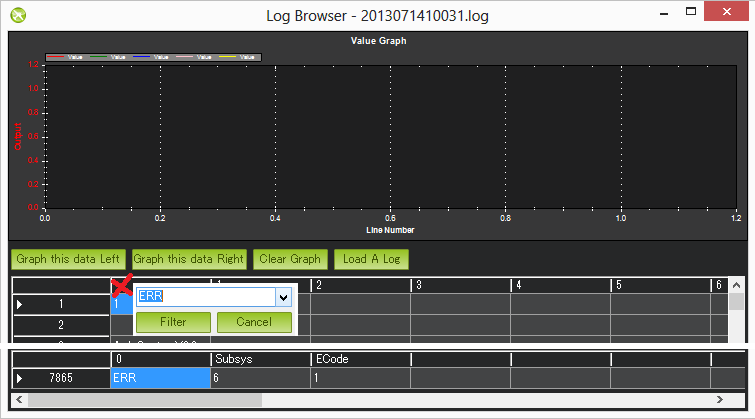Click the Subsys column header
This screenshot has height=419, width=755.
click(x=260, y=358)
